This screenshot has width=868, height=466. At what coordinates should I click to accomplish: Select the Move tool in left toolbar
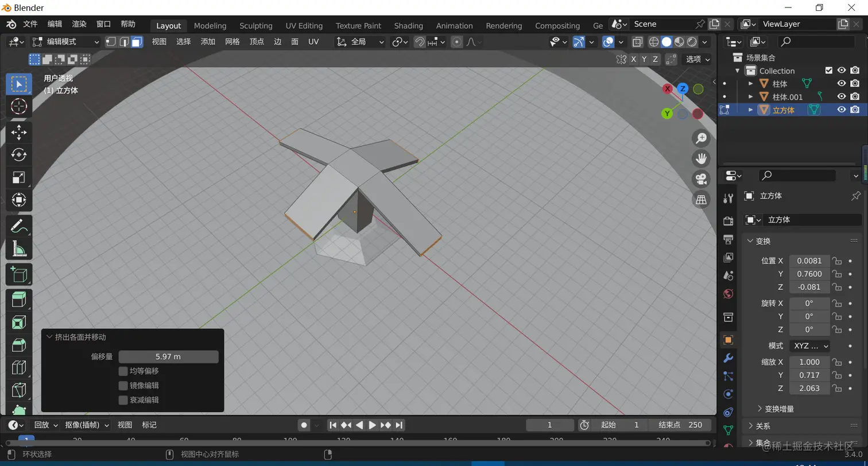[19, 132]
